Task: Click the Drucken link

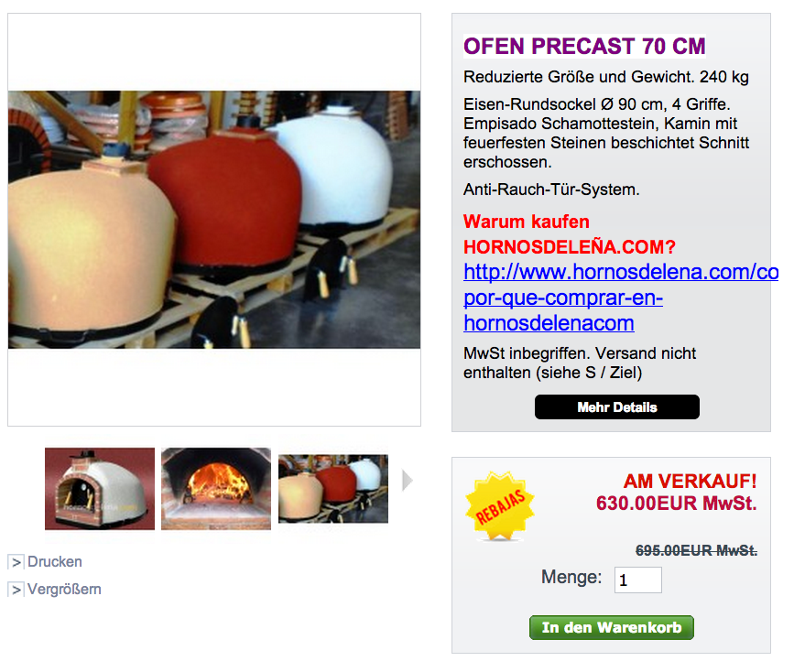Action: [x=55, y=561]
